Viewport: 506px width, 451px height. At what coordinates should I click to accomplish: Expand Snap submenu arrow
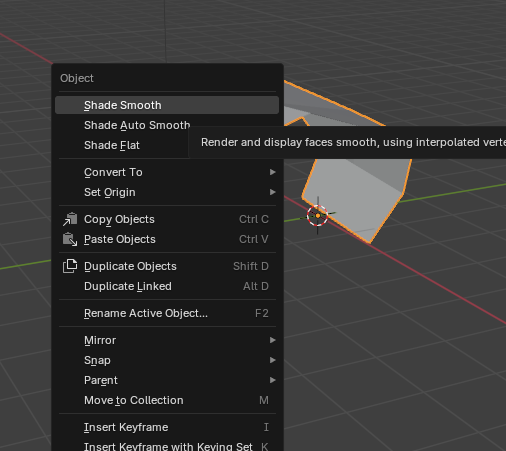pyautogui.click(x=273, y=360)
